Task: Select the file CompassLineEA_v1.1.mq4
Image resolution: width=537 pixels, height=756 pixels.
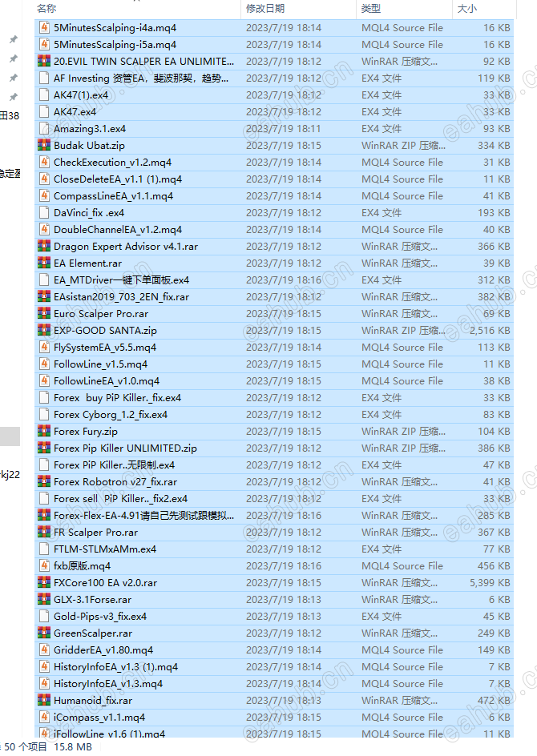Action: [113, 195]
